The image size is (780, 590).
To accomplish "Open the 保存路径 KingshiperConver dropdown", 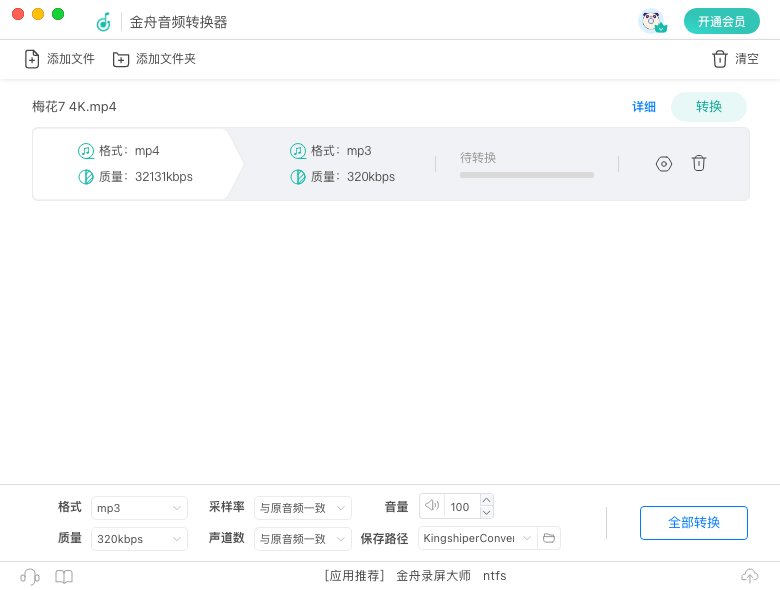I will (478, 538).
